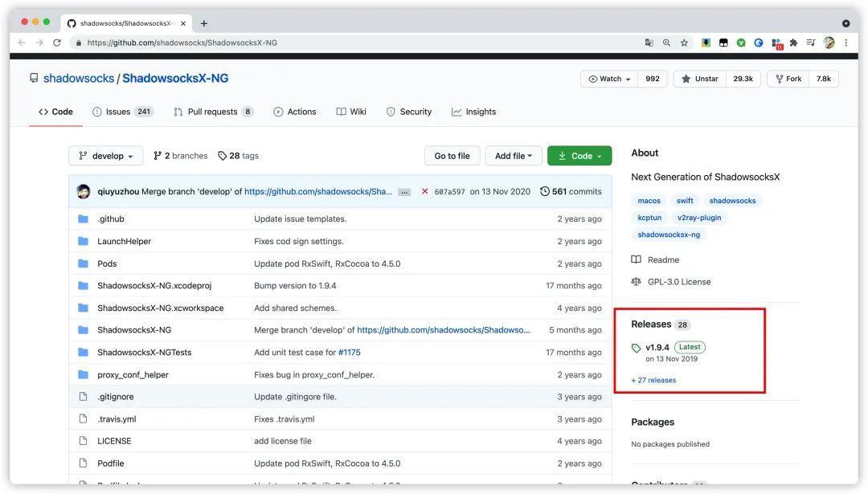Close the ShadowsocksX-NG browser tab

[x=183, y=23]
